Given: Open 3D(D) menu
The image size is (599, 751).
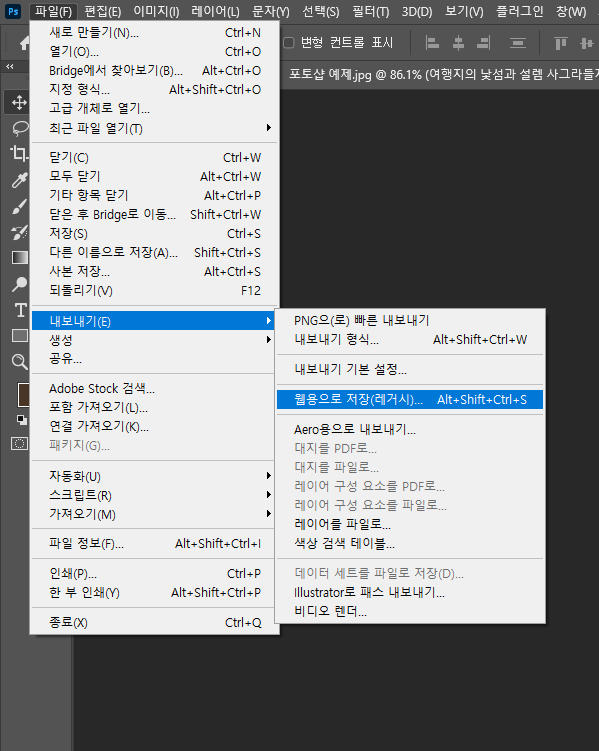Looking at the screenshot, I should (x=417, y=11).
